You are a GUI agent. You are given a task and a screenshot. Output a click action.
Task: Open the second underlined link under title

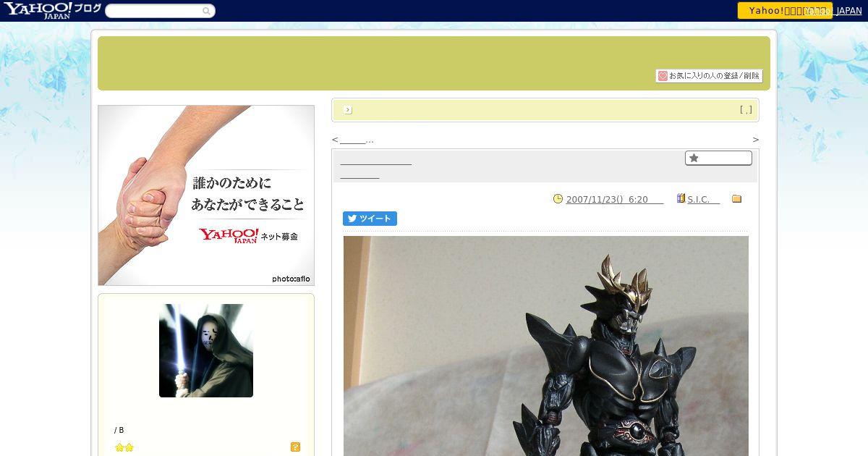pyautogui.click(x=359, y=174)
